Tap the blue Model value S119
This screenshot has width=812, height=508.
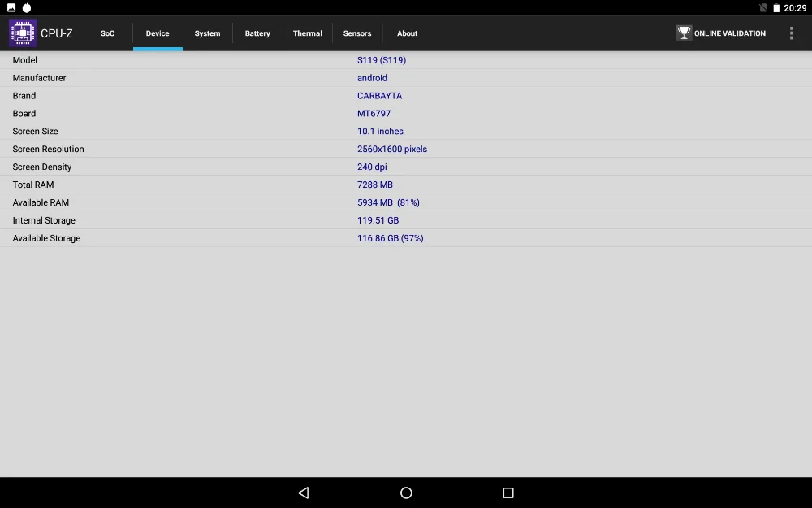pyautogui.click(x=382, y=59)
